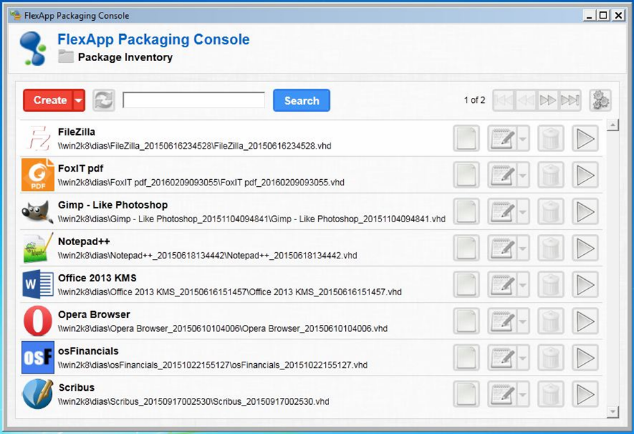This screenshot has width=634, height=434.
Task: Run the FileZilla package play button
Action: click(x=585, y=138)
